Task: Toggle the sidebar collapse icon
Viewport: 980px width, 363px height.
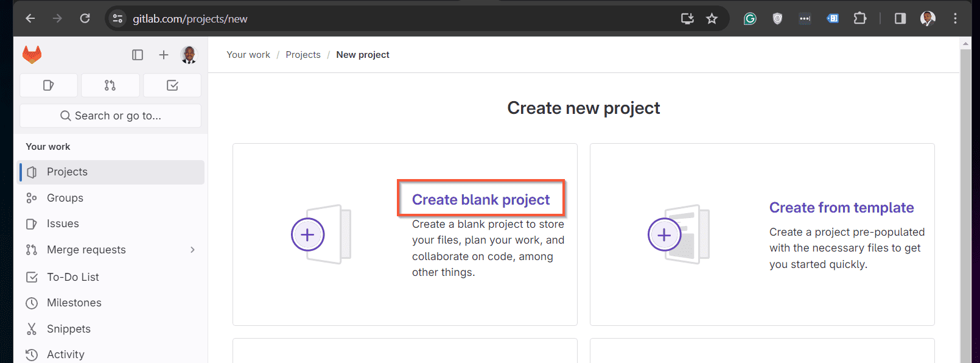Action: [x=138, y=55]
